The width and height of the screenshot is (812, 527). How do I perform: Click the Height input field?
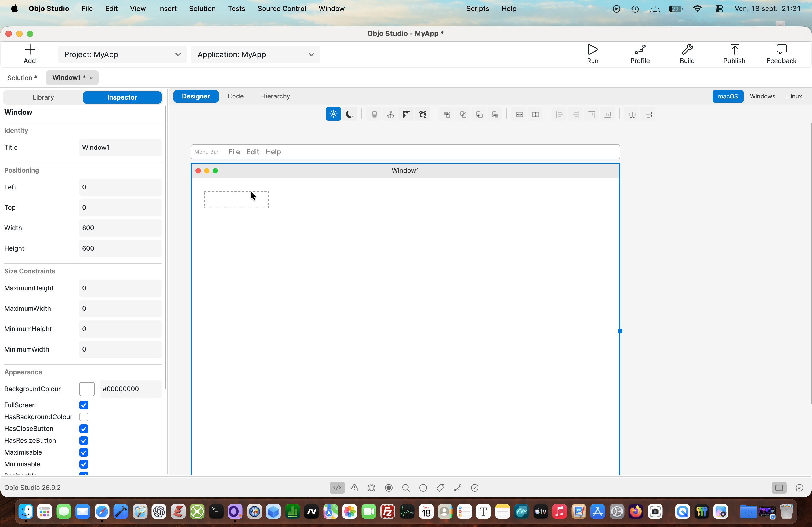[121, 248]
